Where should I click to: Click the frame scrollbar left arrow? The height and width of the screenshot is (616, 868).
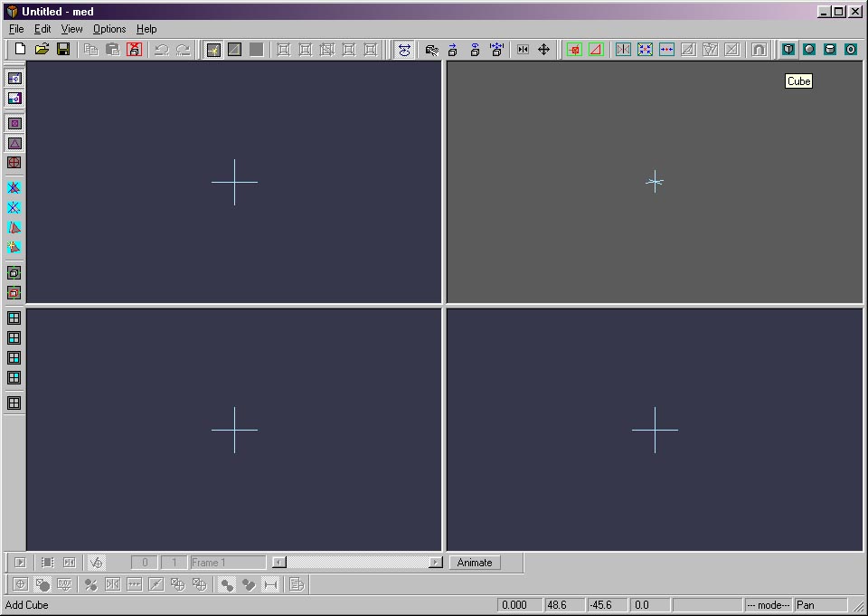(279, 563)
